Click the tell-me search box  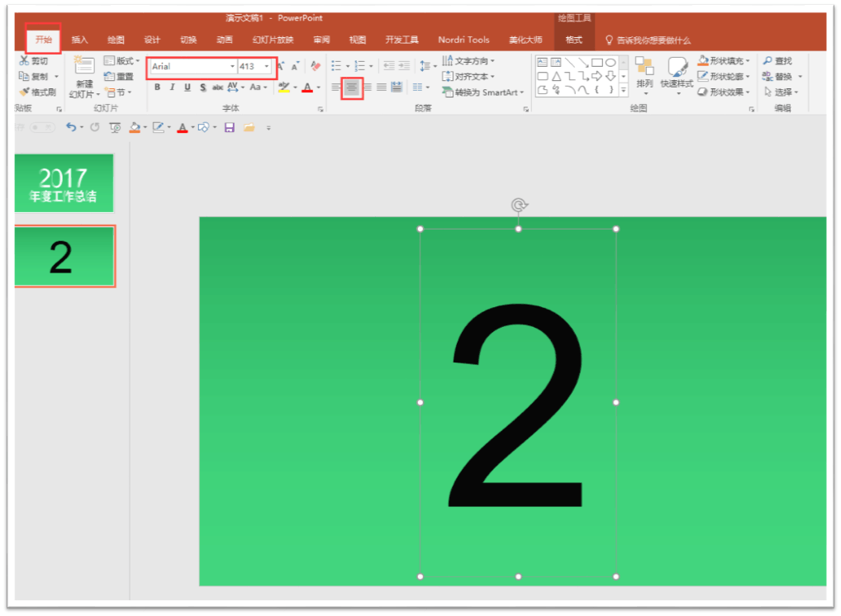pyautogui.click(x=648, y=40)
